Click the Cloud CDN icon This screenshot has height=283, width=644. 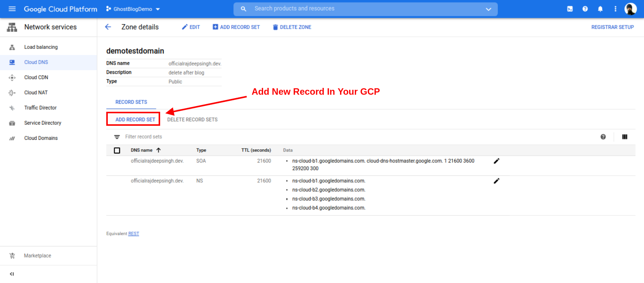12,78
